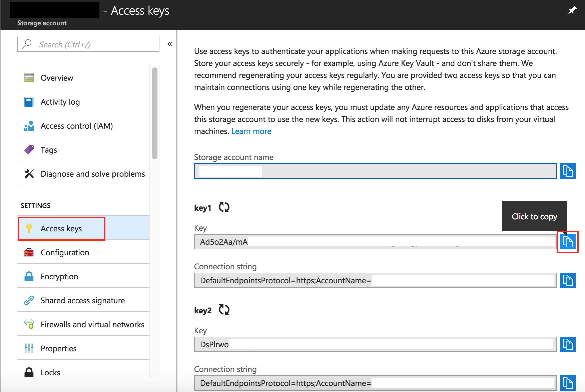This screenshot has width=585, height=392.
Task: Click the chain link Shared access icon
Action: tap(29, 300)
